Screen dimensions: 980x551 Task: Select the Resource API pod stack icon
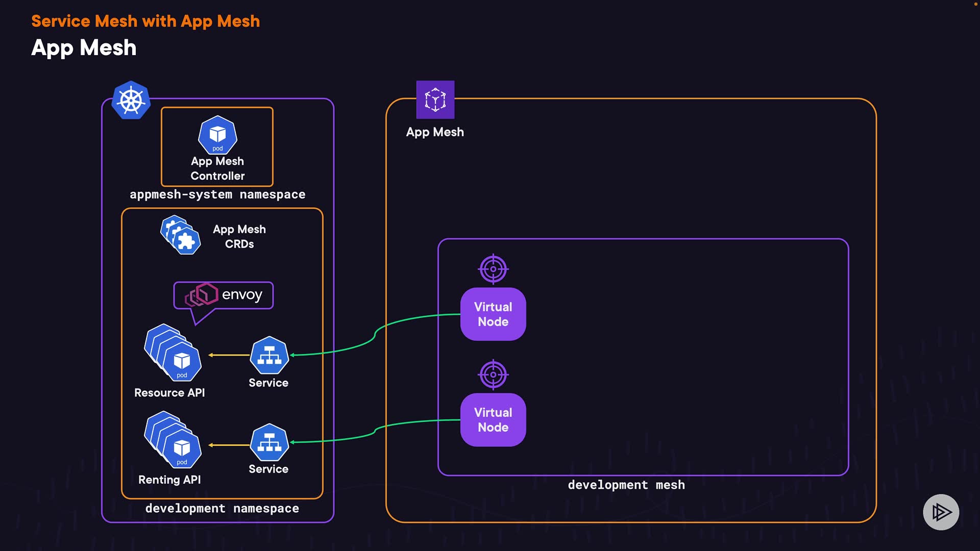tap(173, 353)
